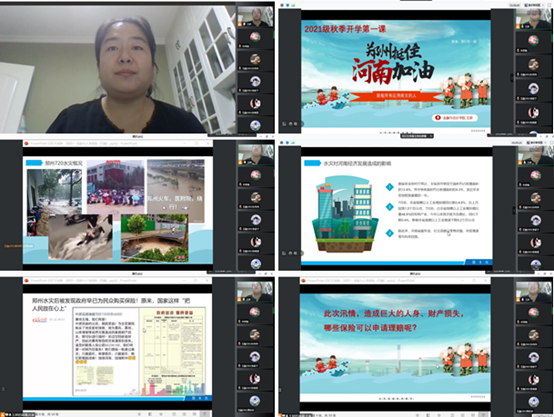Open the crowd with umbrellas flood photo
Image resolution: width=554 pixels, height=417 pixels.
(x=116, y=187)
